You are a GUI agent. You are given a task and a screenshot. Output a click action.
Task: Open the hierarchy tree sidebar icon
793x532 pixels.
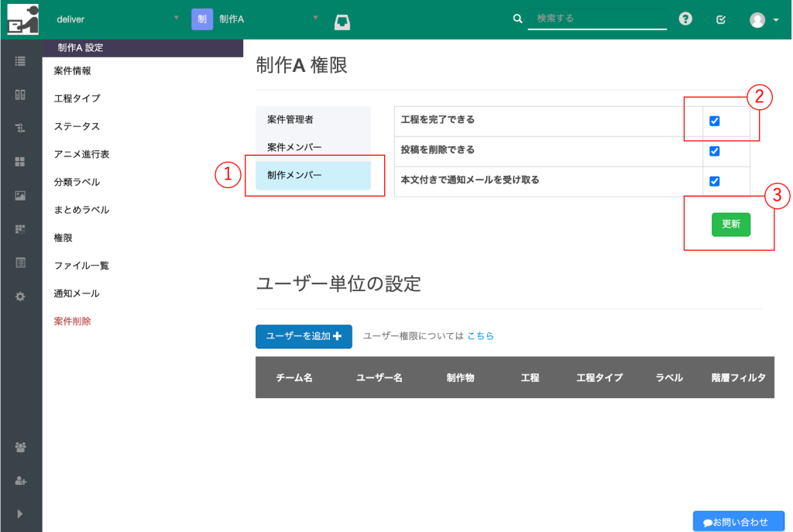[20, 128]
